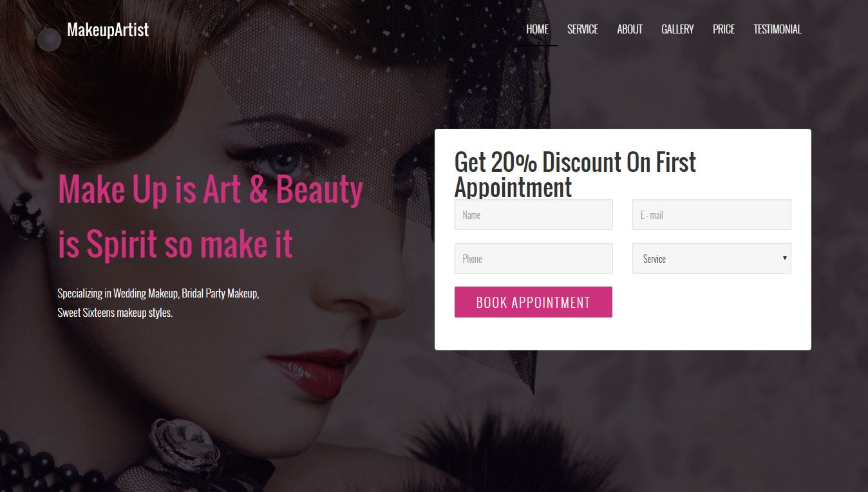Submit with the Book Appointment button
Image resolution: width=868 pixels, height=492 pixels.
533,302
